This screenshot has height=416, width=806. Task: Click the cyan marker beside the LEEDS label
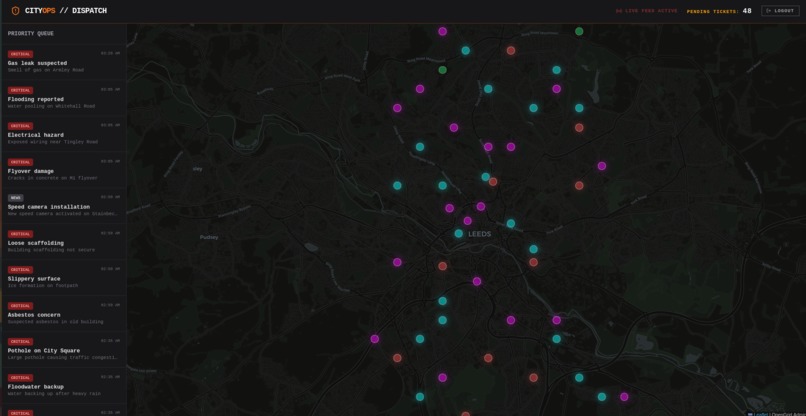[x=459, y=233]
